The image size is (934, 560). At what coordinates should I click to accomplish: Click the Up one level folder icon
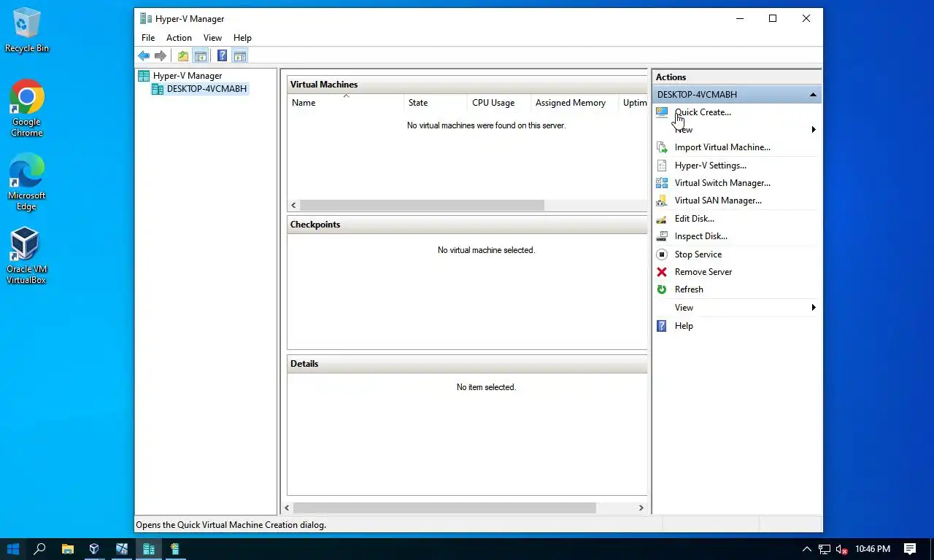coord(182,56)
